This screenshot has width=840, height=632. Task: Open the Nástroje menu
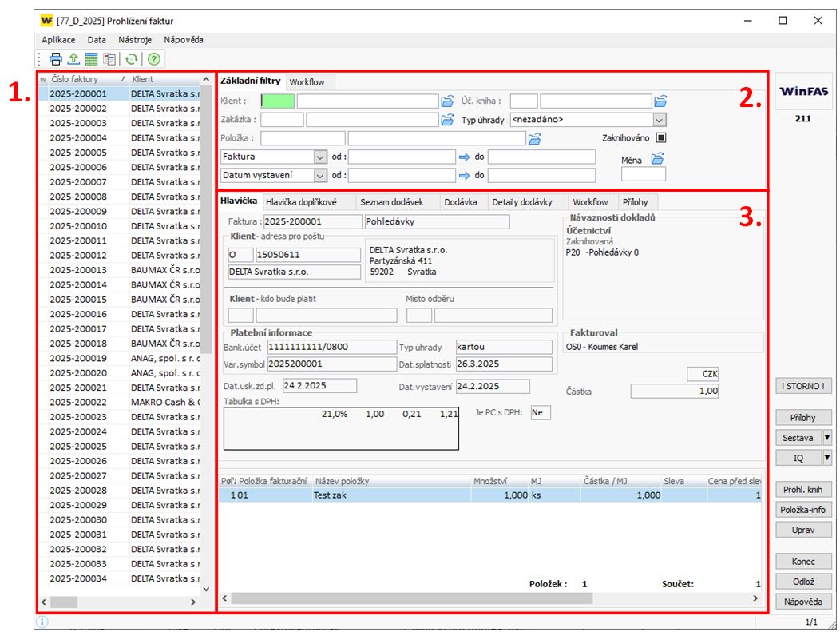point(135,40)
